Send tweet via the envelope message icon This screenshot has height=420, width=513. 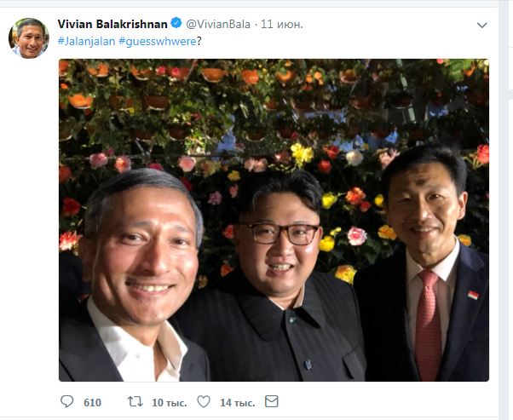pyautogui.click(x=272, y=401)
